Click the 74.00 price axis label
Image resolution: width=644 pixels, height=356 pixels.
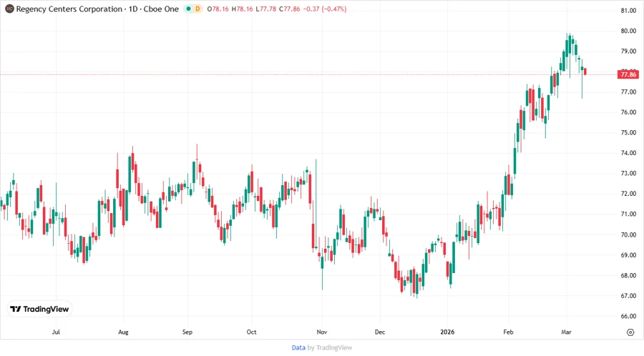(x=628, y=153)
